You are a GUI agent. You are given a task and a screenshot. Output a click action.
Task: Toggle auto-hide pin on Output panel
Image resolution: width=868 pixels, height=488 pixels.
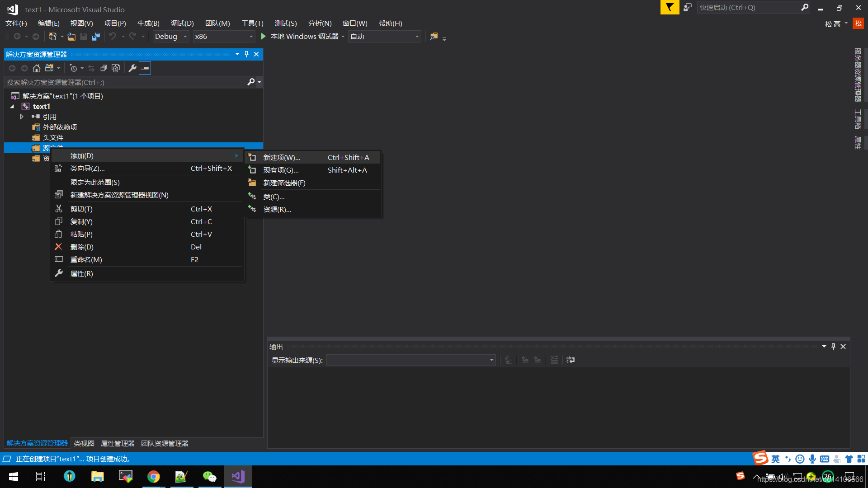point(833,347)
